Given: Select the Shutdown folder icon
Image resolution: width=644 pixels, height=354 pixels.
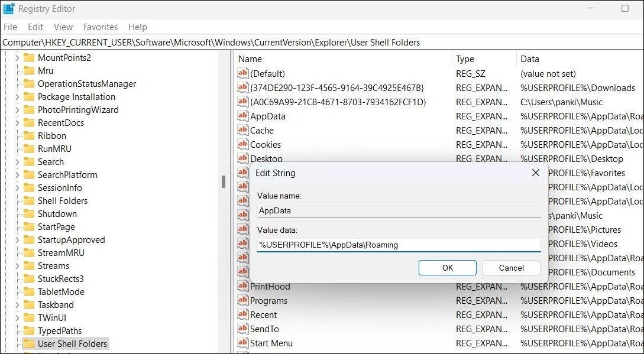Looking at the screenshot, I should pos(29,214).
